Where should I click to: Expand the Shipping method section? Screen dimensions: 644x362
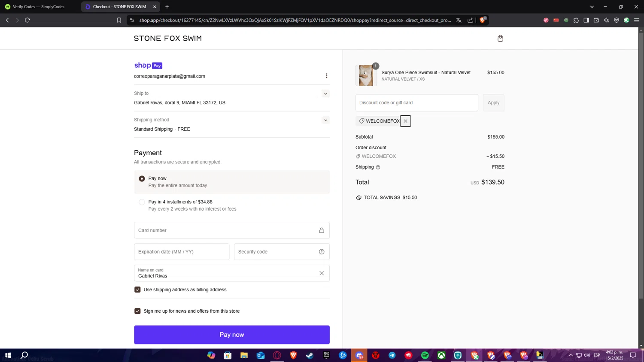325,121
